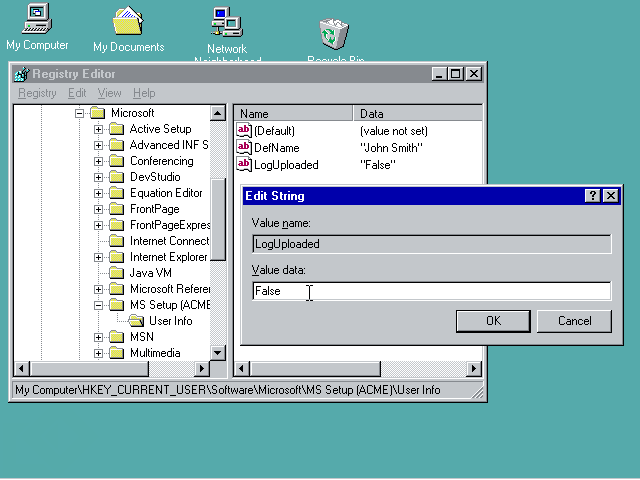Select the "John Smith" data cell

pos(391,148)
